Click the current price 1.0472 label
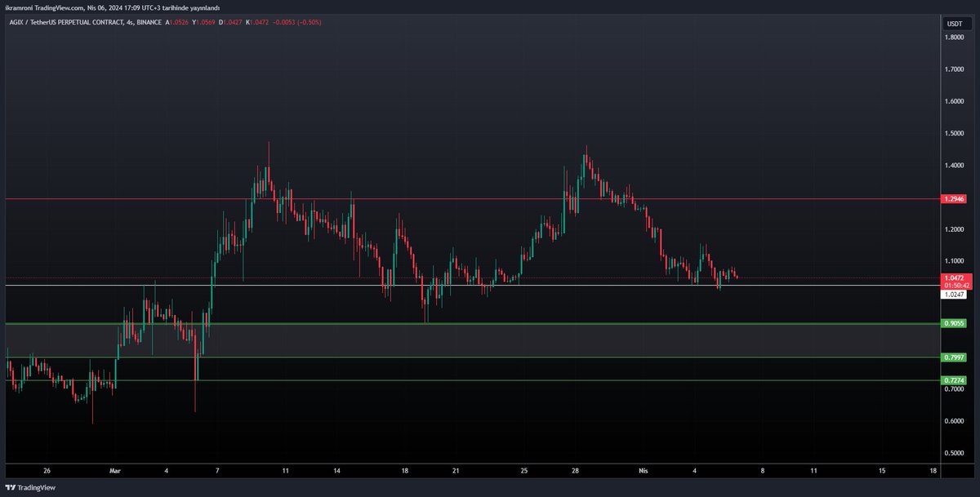 coord(955,277)
